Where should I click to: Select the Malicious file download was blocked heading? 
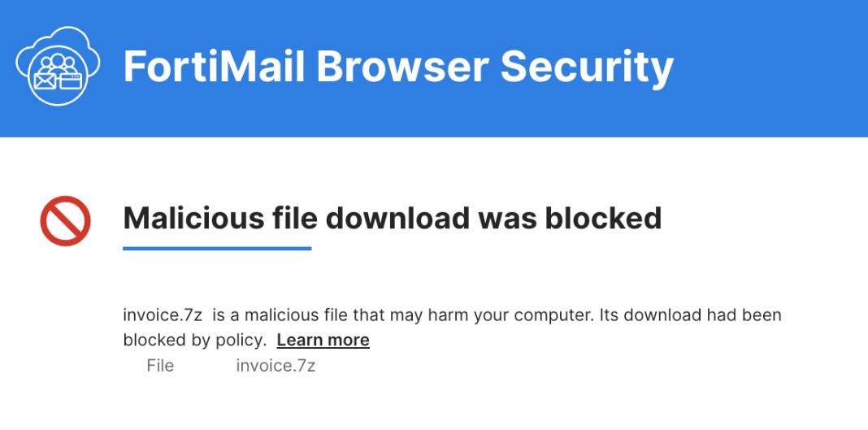[392, 218]
